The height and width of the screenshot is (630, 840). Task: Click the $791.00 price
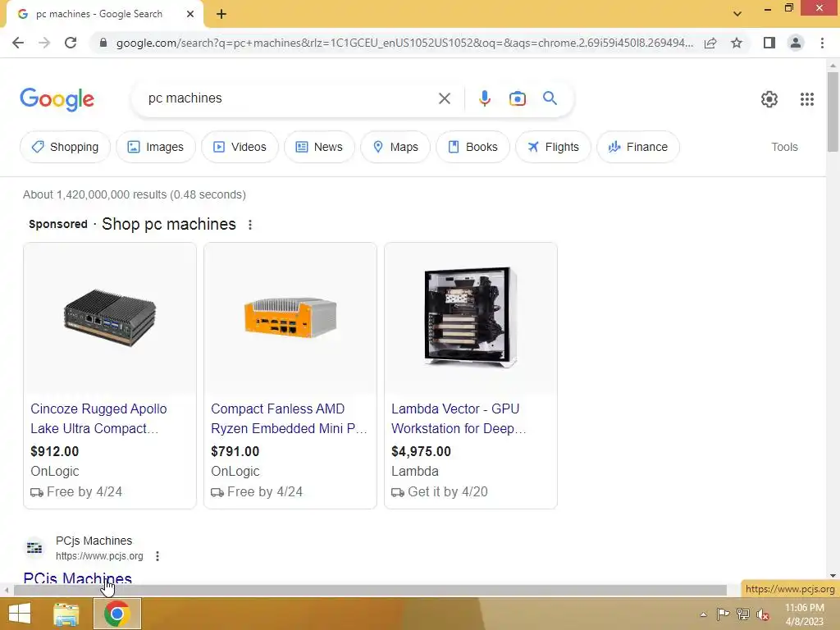(x=235, y=452)
